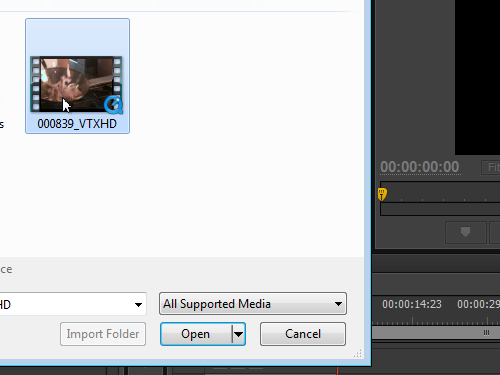Click the yellow playhead marker in monitor
500x375 pixels.
click(x=382, y=194)
